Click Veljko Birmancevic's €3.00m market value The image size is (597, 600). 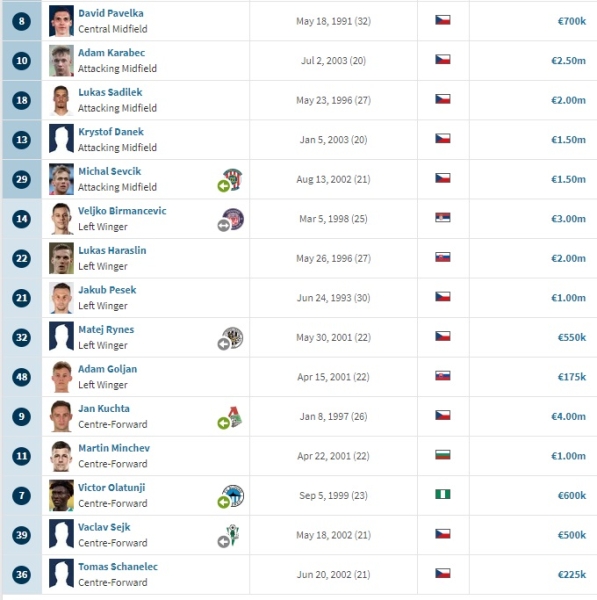568,218
